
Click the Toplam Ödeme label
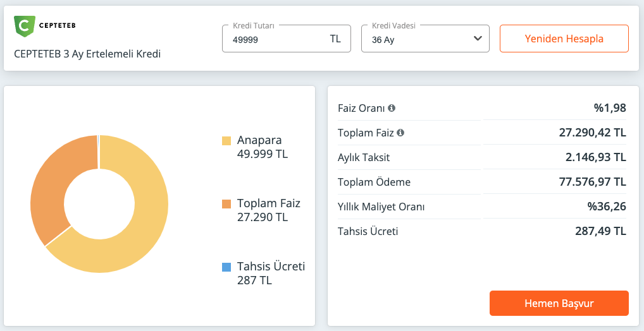coord(374,182)
